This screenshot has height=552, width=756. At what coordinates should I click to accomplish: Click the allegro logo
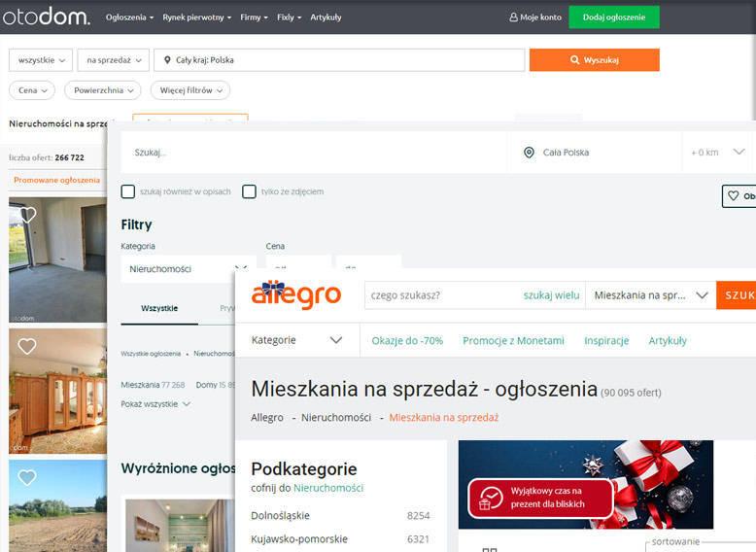(x=296, y=294)
